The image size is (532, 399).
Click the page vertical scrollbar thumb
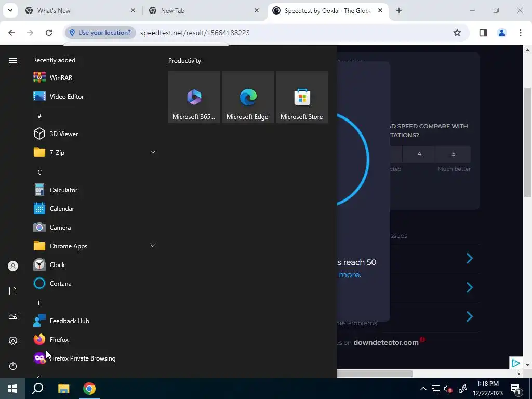(x=527, y=142)
